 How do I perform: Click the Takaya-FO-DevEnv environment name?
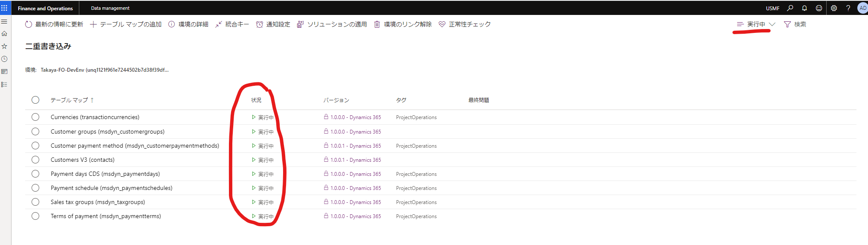pyautogui.click(x=104, y=70)
